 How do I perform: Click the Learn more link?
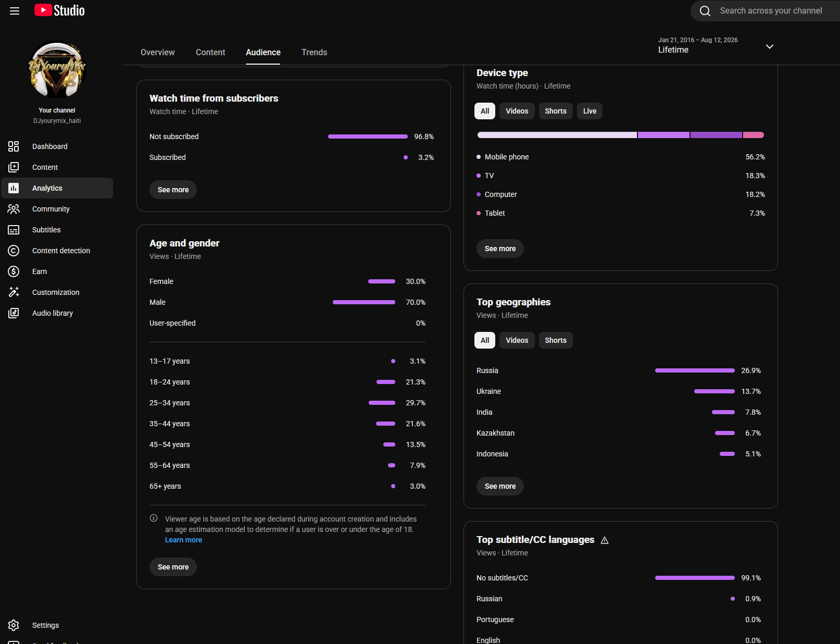click(x=183, y=540)
